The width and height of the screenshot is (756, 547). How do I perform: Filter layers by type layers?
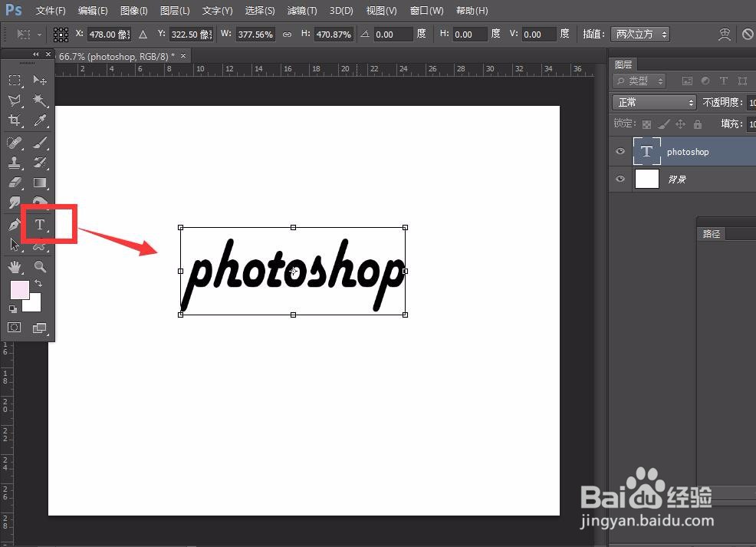point(723,81)
